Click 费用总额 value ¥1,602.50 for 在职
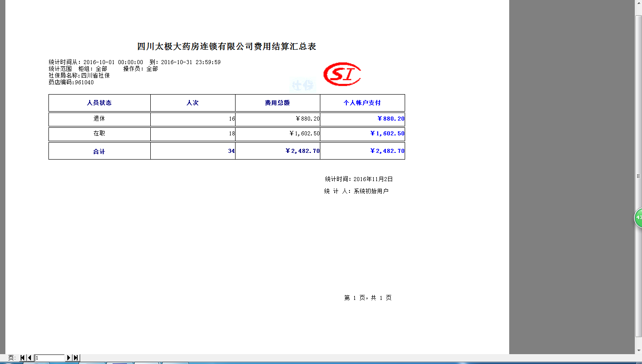The height and width of the screenshot is (364, 642). [304, 134]
